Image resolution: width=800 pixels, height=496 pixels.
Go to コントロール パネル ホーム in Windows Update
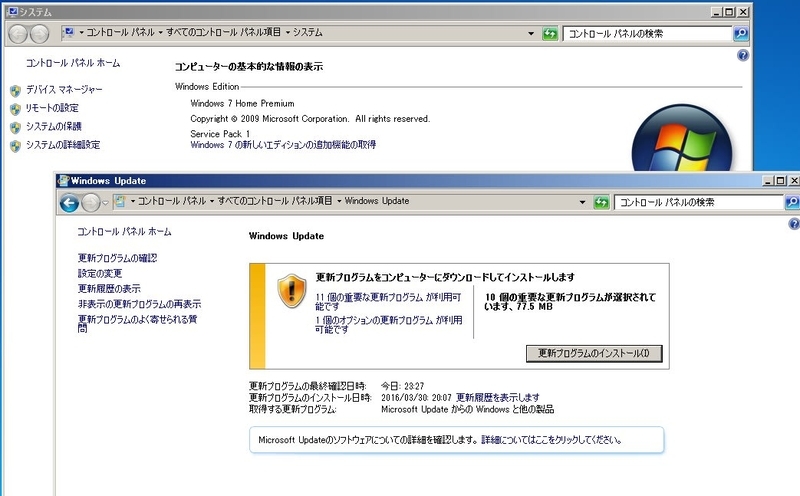pos(124,232)
